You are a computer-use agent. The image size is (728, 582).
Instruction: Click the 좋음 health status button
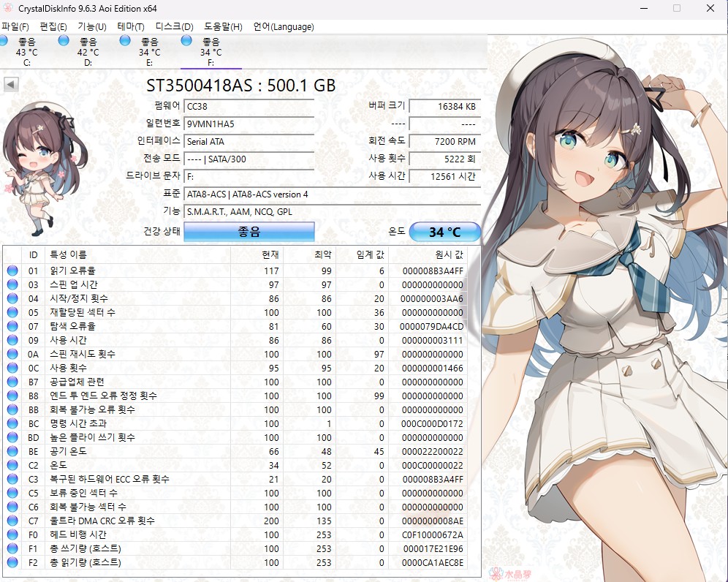[249, 231]
